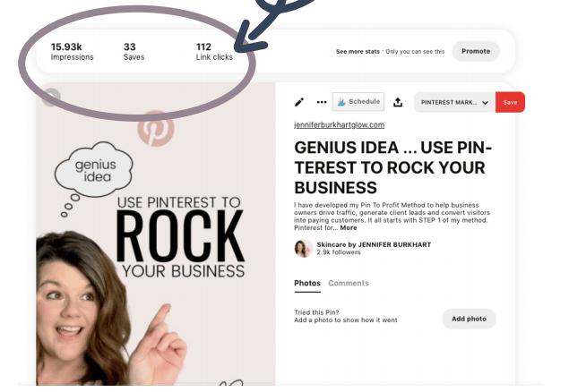The image size is (569, 392).
Task: Click the 2.9k followers text
Action: coord(339,252)
